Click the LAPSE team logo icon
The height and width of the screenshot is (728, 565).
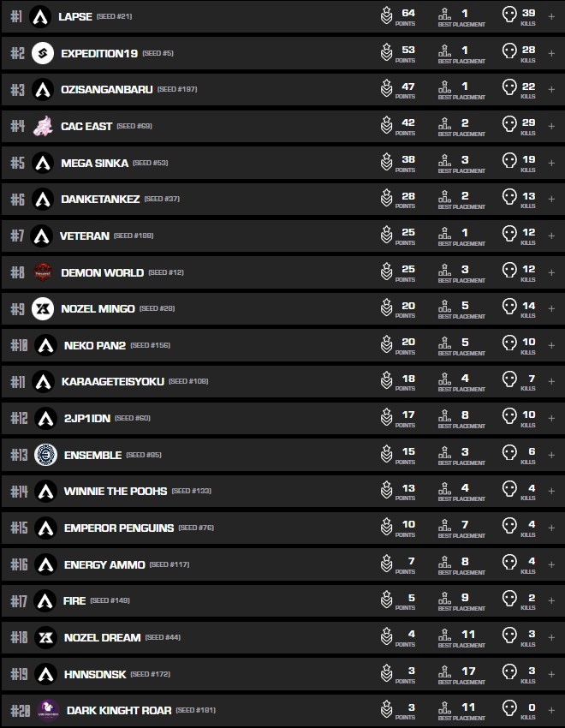click(x=40, y=16)
